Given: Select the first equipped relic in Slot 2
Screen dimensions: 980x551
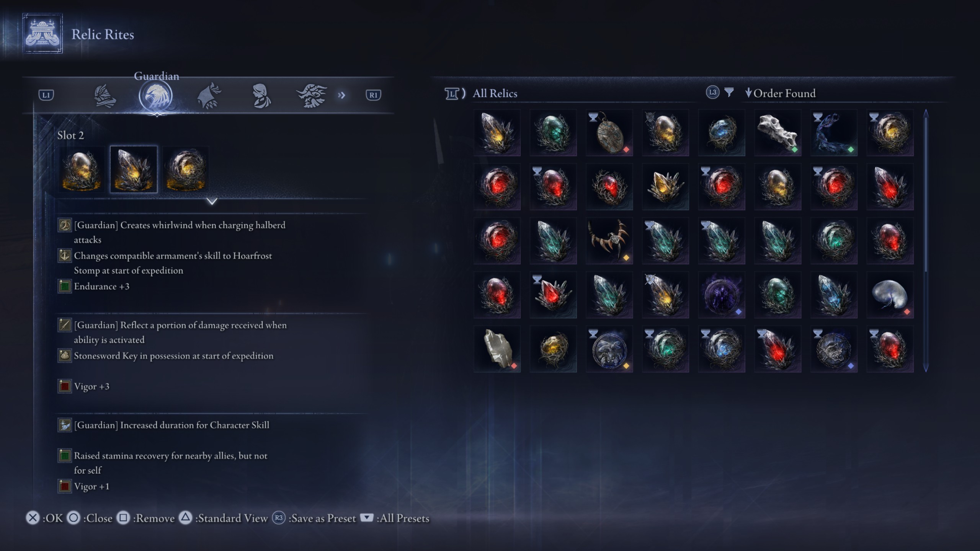Looking at the screenshot, I should tap(81, 169).
